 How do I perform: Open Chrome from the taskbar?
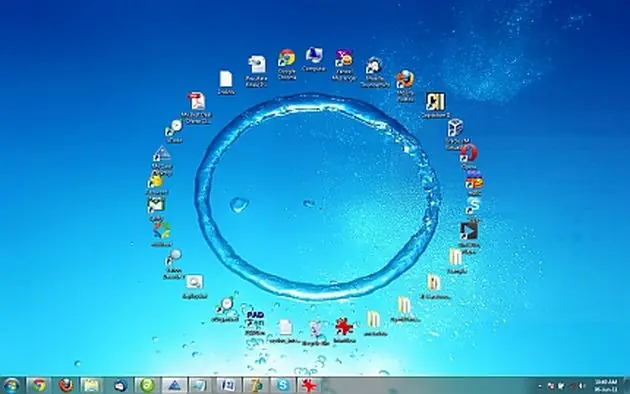click(x=39, y=386)
